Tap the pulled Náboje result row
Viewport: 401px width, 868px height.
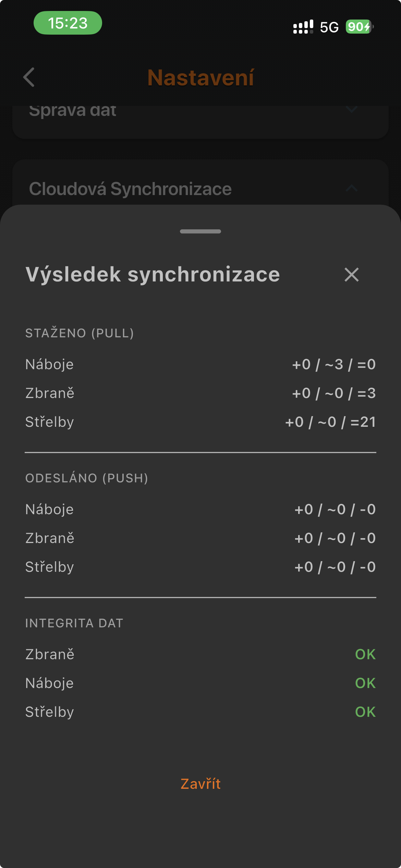click(200, 364)
